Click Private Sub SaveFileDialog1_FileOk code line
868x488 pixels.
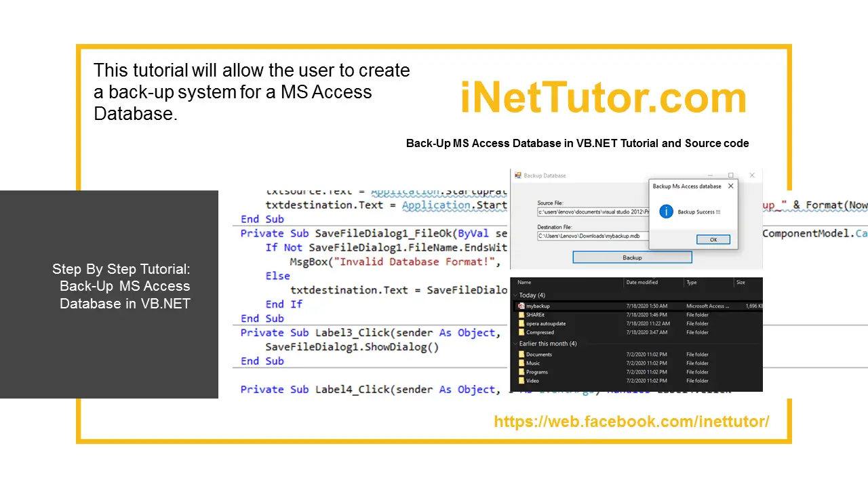pyautogui.click(x=374, y=233)
